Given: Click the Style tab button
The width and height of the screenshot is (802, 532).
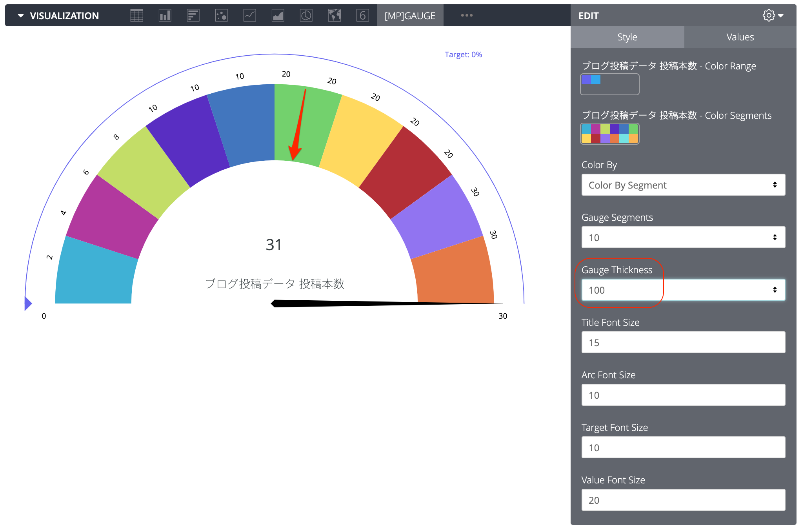Looking at the screenshot, I should [627, 37].
